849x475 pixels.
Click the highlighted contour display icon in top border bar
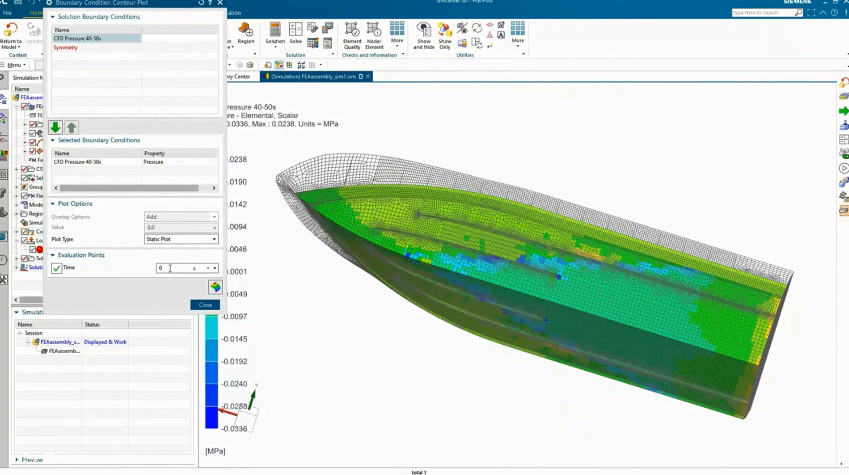(279, 65)
